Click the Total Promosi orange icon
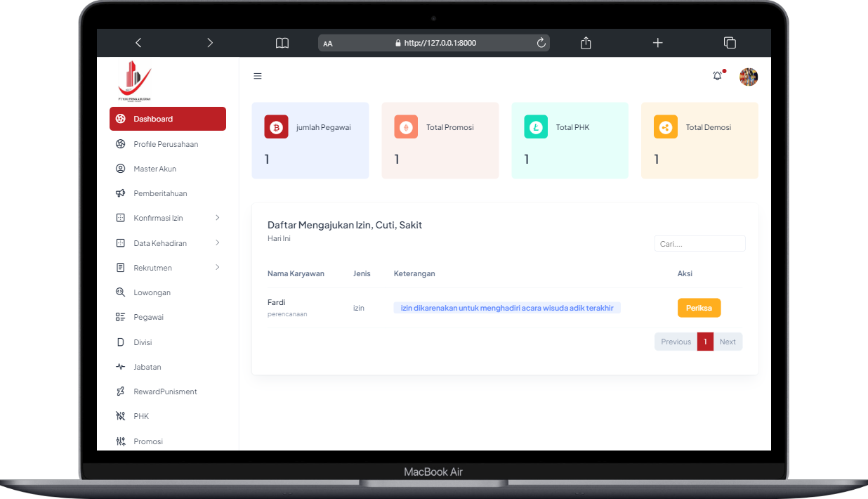The image size is (868, 499). [x=406, y=127]
